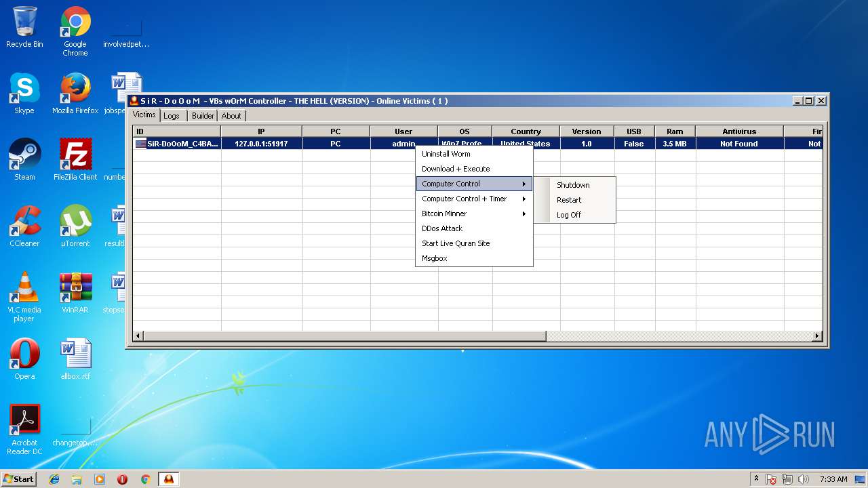
Task: Click the IP column header
Action: 261,131
